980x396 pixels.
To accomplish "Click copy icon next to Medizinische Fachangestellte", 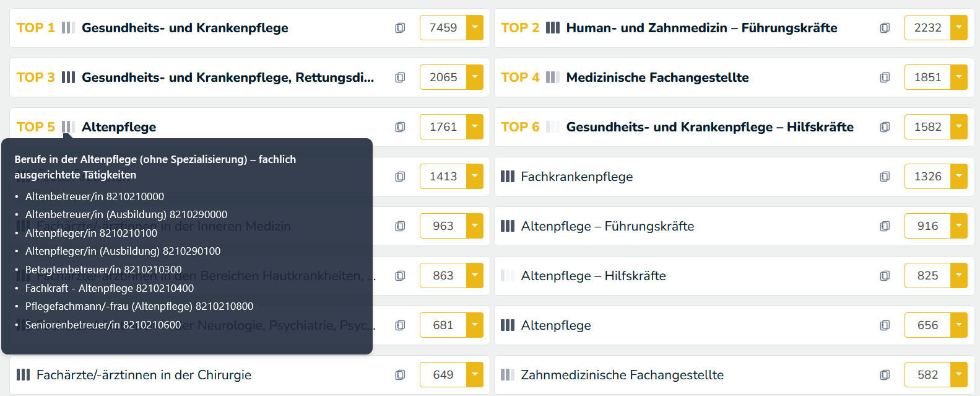I will 885,77.
